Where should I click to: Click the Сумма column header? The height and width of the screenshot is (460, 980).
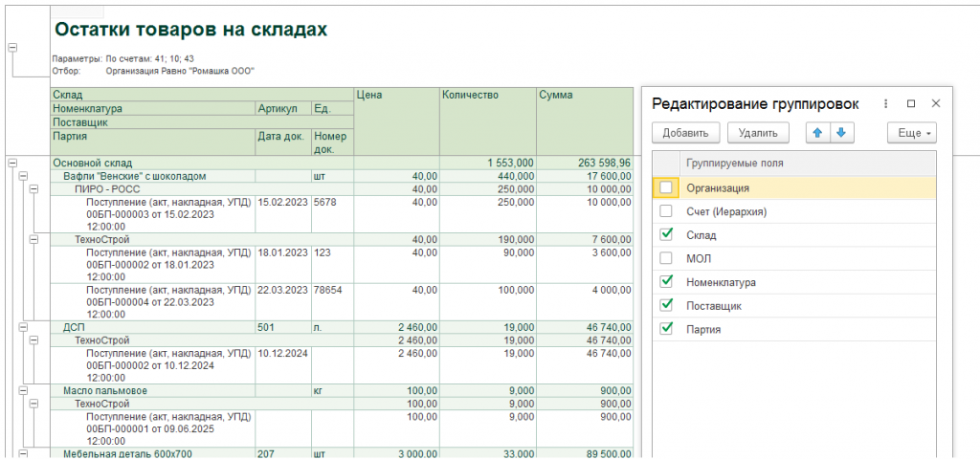585,121
